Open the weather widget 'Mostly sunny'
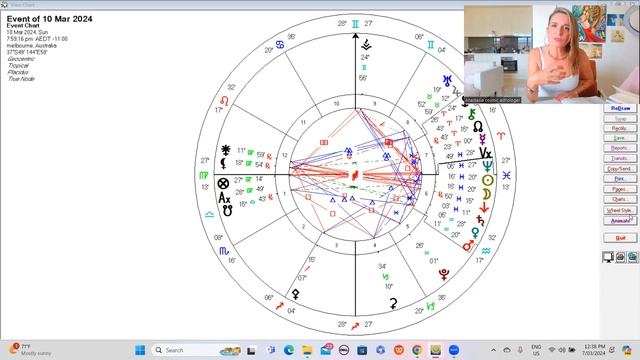Screen dimensions: 640x360 pyautogui.click(x=31, y=350)
